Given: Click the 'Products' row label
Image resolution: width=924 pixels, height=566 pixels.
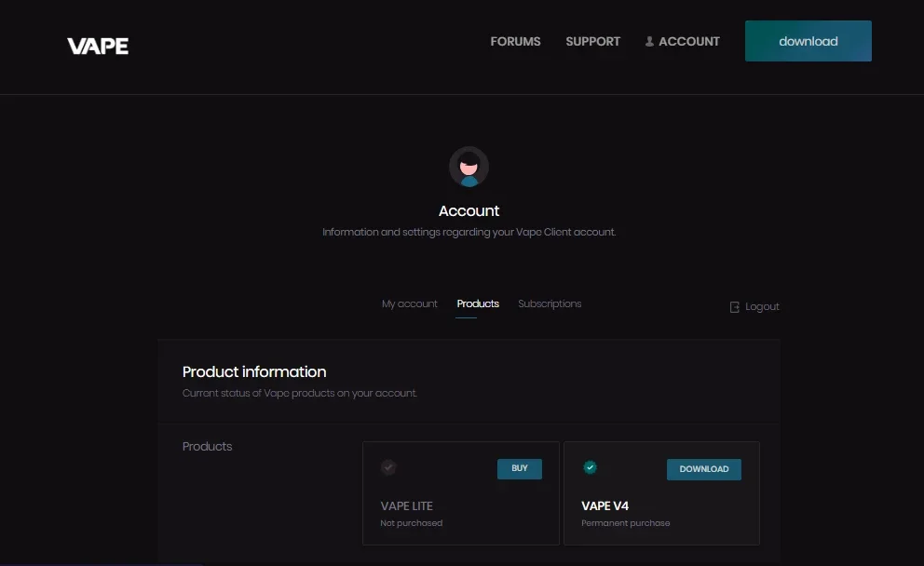Looking at the screenshot, I should [207, 447].
